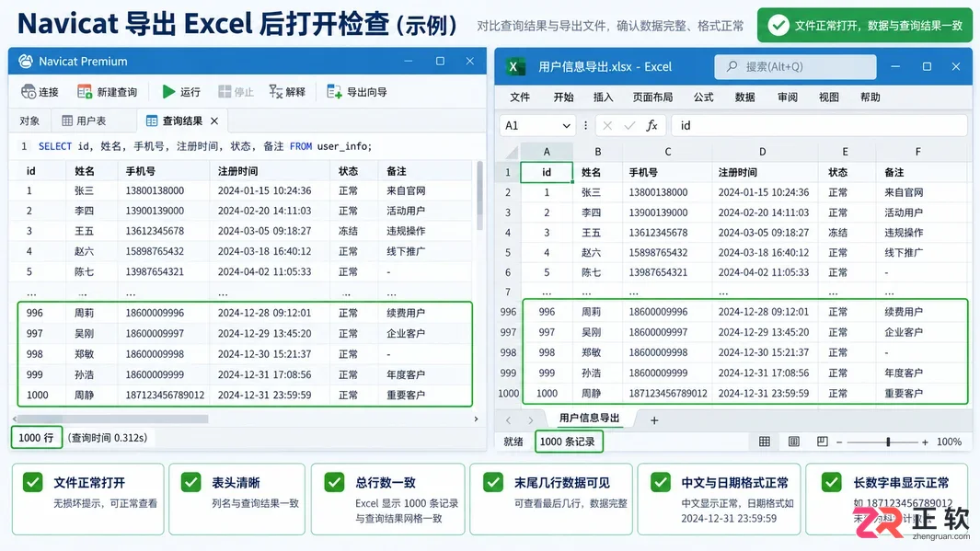Click the Navicat horizontal scrollbar thumb
980x551 pixels.
click(x=113, y=419)
